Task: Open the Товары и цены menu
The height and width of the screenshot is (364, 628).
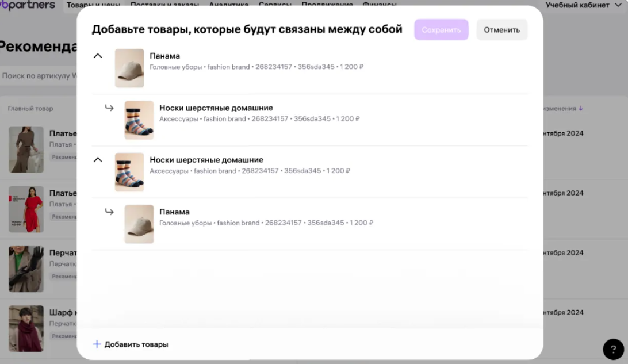Action: 93,5
